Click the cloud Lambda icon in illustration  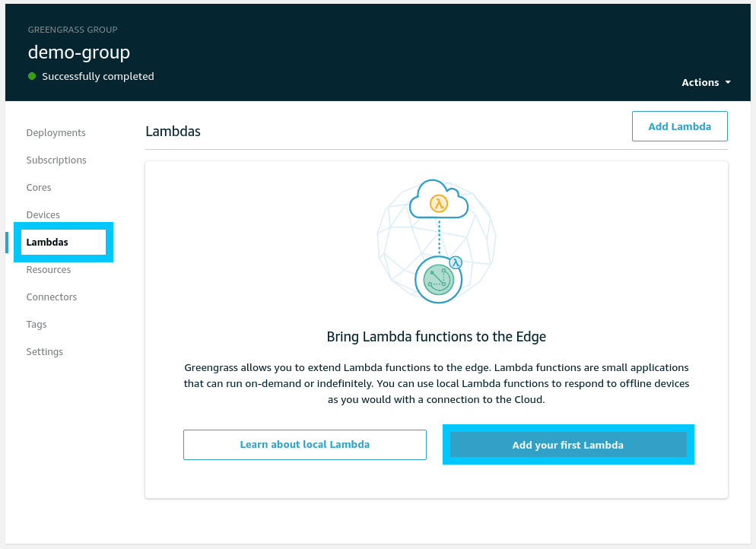click(437, 202)
